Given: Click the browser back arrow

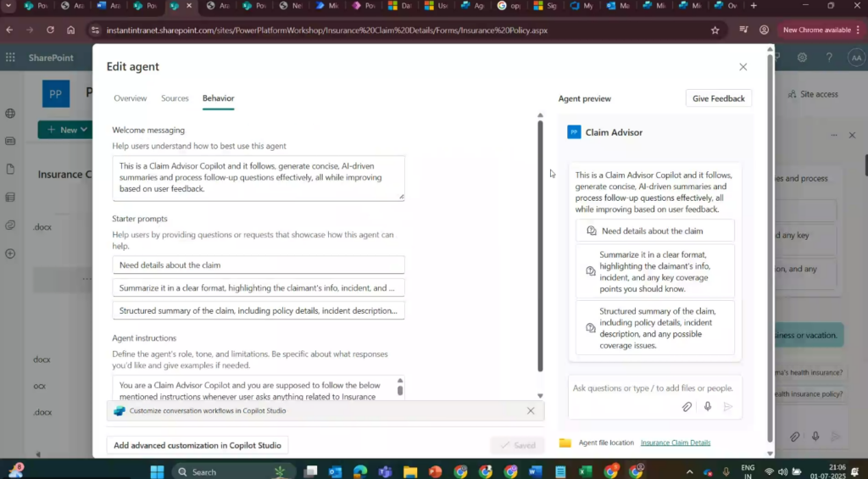Looking at the screenshot, I should (x=9, y=30).
